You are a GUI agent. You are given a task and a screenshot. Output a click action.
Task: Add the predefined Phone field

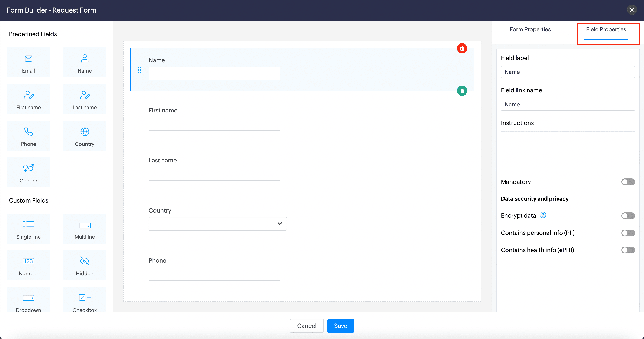[29, 136]
